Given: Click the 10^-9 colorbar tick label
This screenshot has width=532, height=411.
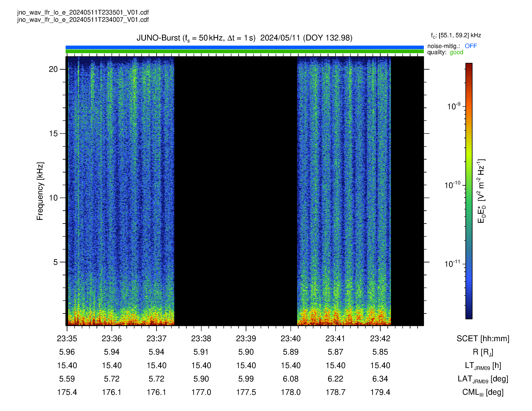Looking at the screenshot, I should (x=454, y=106).
